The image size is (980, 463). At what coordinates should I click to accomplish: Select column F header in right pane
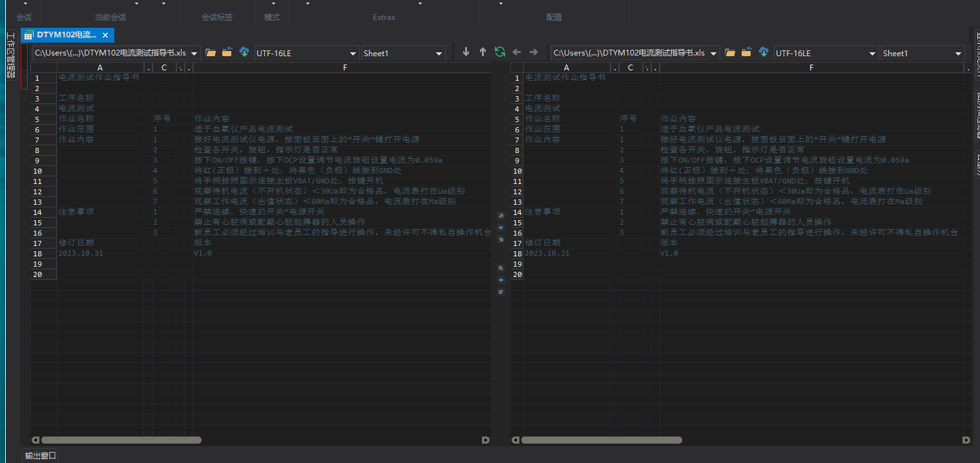(811, 67)
